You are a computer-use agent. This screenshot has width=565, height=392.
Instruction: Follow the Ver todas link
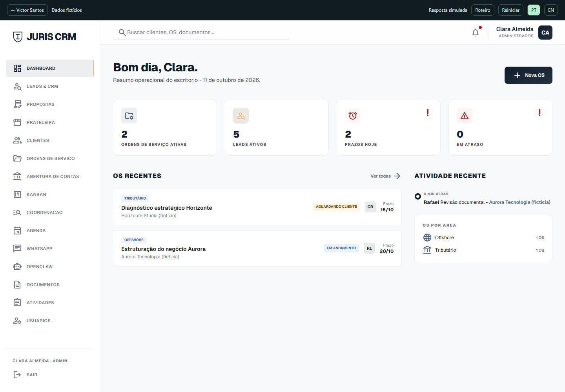(385, 176)
